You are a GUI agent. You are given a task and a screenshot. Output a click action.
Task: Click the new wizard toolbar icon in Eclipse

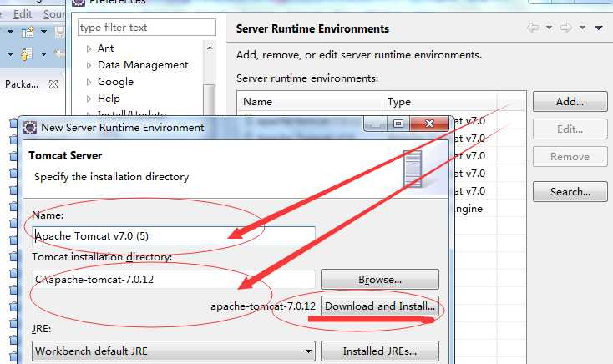tap(28, 31)
